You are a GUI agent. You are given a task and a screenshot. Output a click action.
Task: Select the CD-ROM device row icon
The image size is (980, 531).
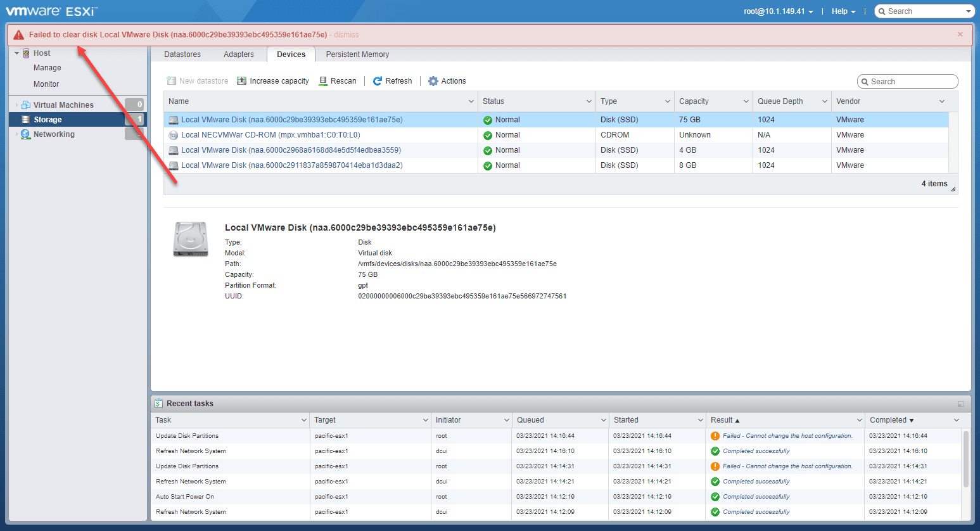173,135
